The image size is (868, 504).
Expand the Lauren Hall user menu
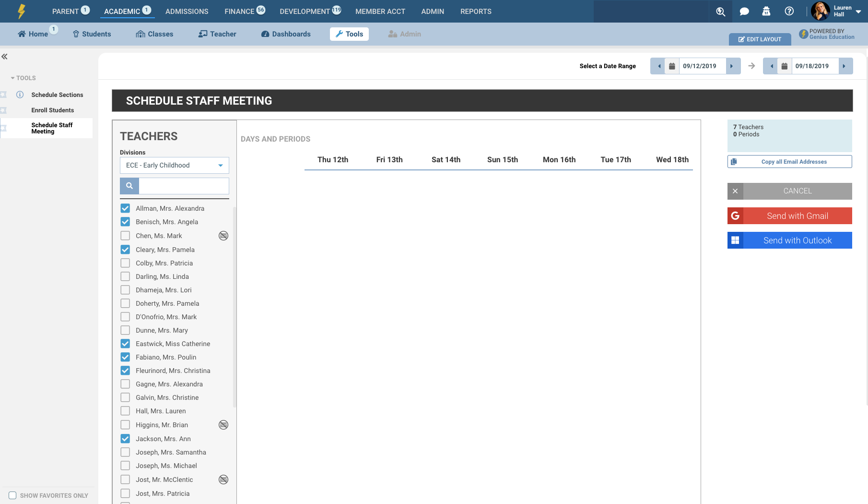[x=858, y=12]
